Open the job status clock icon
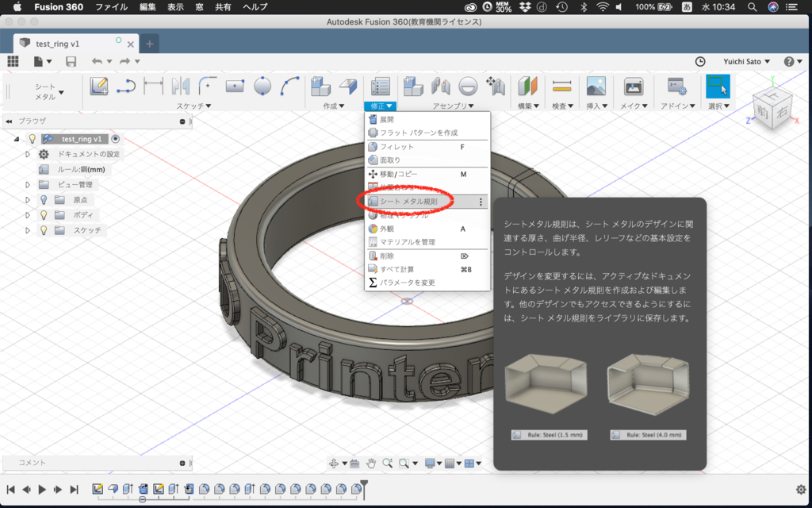This screenshot has height=508, width=812. coord(700,61)
